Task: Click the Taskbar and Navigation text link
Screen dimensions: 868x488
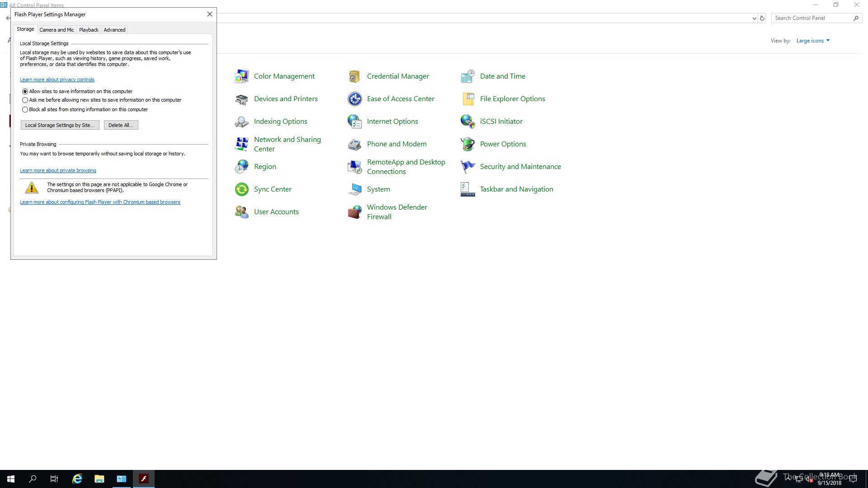Action: pyautogui.click(x=517, y=189)
